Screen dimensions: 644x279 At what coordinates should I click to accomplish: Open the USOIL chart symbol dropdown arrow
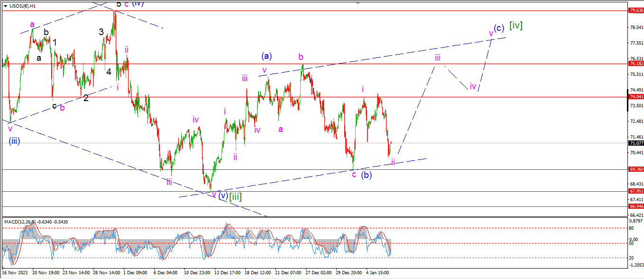(5, 6)
